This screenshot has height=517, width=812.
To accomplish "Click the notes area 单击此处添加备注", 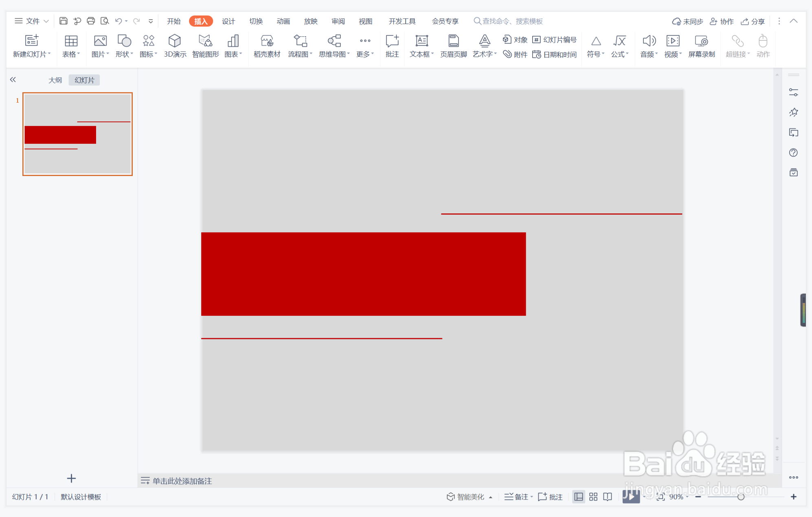I will tap(182, 481).
